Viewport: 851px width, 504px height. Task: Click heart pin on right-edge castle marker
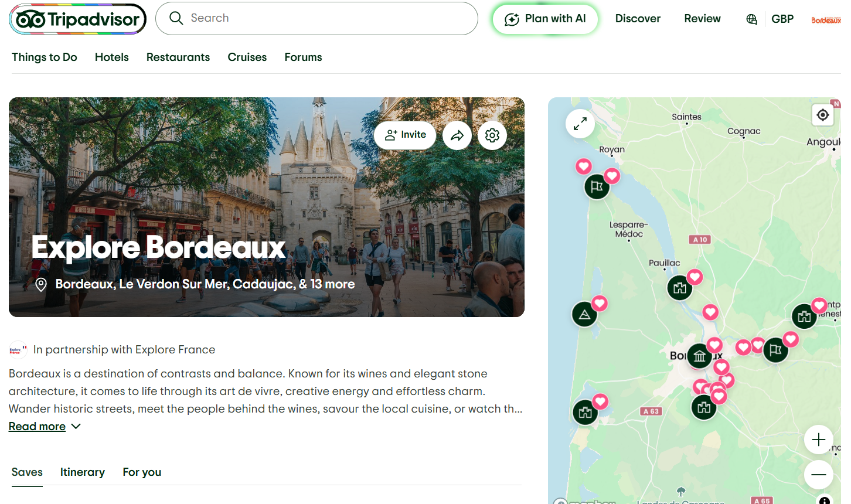(819, 305)
